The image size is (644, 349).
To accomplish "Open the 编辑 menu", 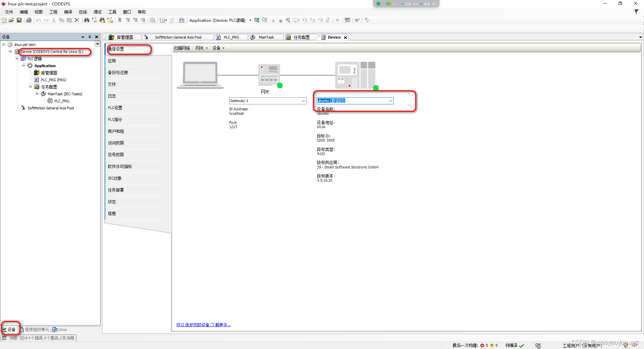I will coord(24,12).
